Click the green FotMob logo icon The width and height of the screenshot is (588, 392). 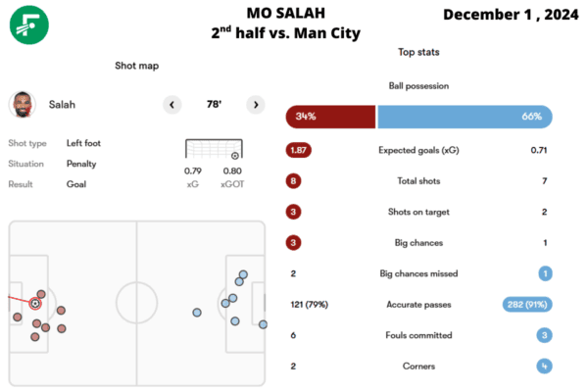tap(29, 24)
